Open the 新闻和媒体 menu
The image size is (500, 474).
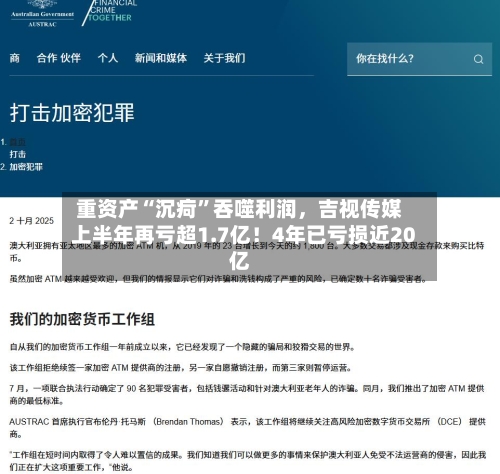161,58
